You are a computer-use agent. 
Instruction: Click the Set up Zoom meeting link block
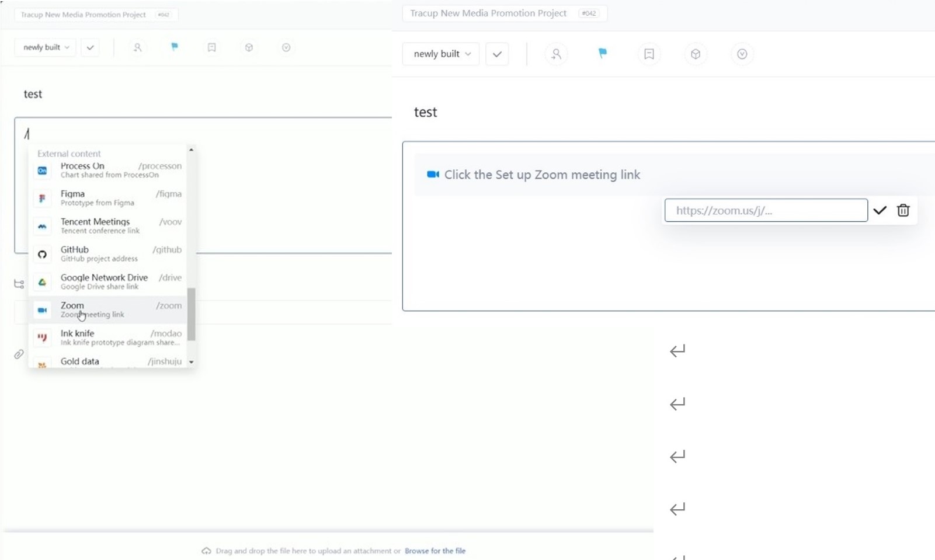pyautogui.click(x=541, y=175)
